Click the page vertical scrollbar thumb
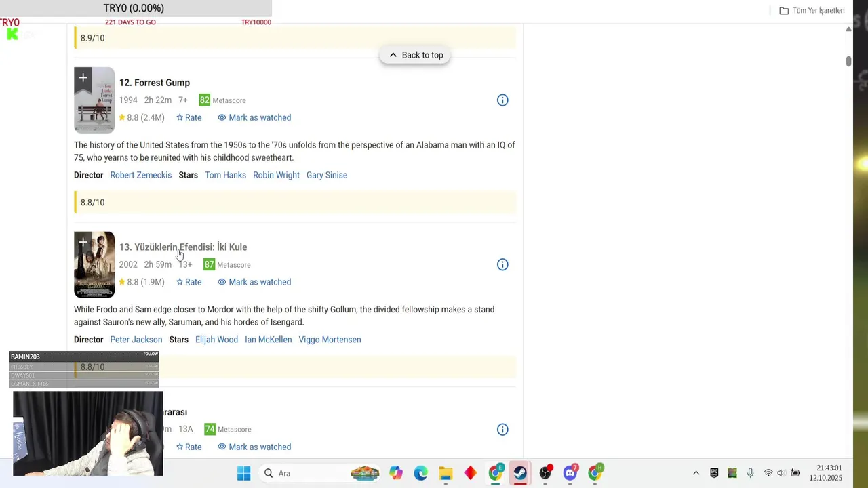 pyautogui.click(x=848, y=62)
